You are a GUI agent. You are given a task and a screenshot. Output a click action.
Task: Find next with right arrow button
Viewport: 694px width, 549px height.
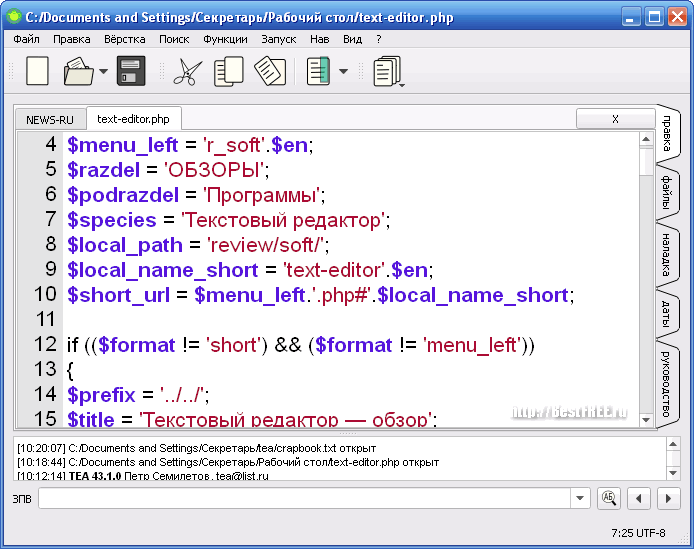pos(668,499)
